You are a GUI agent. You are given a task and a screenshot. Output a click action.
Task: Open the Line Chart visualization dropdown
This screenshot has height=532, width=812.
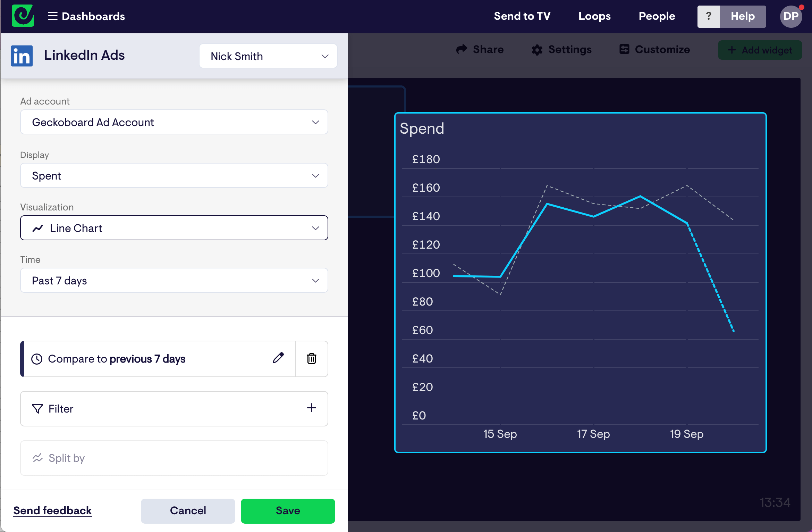point(174,228)
